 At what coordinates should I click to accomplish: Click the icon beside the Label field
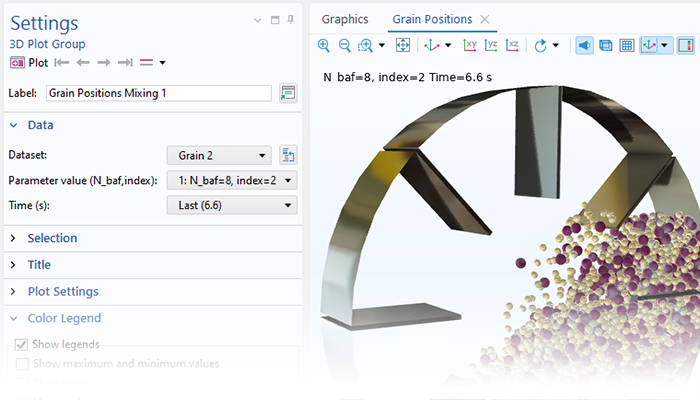click(x=288, y=93)
